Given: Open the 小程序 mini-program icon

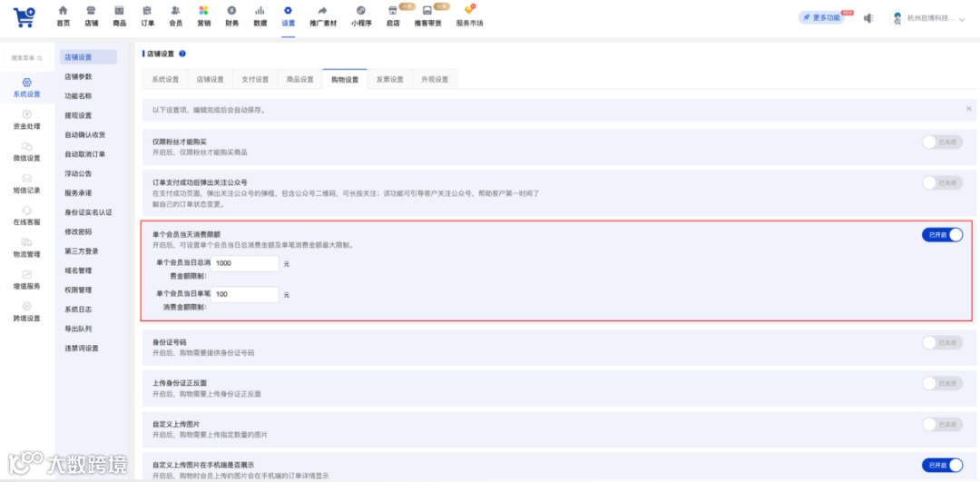Looking at the screenshot, I should (x=361, y=11).
